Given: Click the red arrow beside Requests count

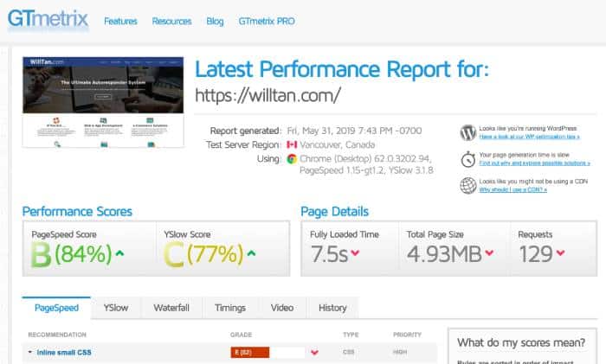Looking at the screenshot, I should [560, 252].
